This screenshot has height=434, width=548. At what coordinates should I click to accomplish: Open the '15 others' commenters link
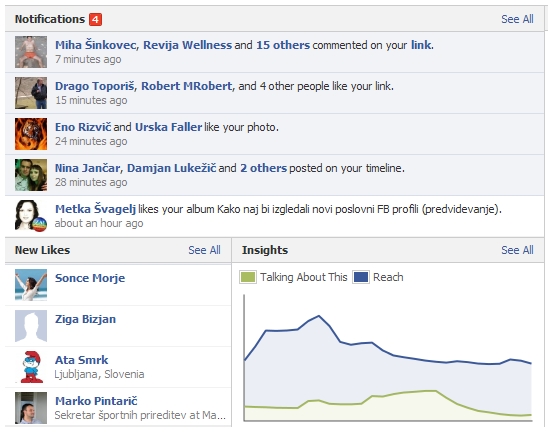pos(283,45)
